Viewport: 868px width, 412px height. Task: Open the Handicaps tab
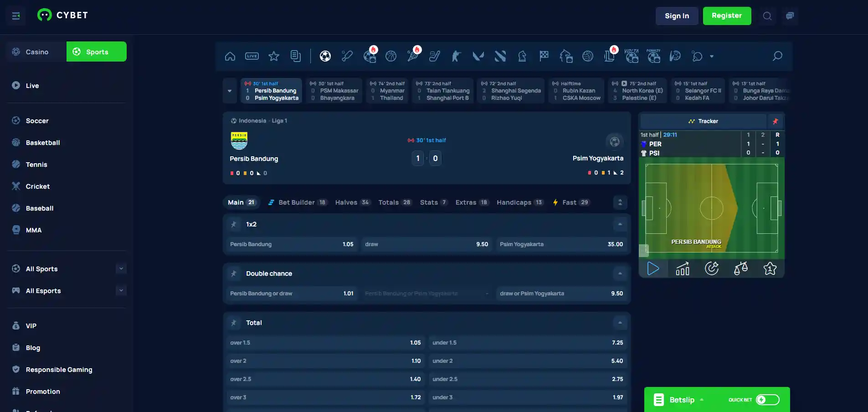click(519, 202)
